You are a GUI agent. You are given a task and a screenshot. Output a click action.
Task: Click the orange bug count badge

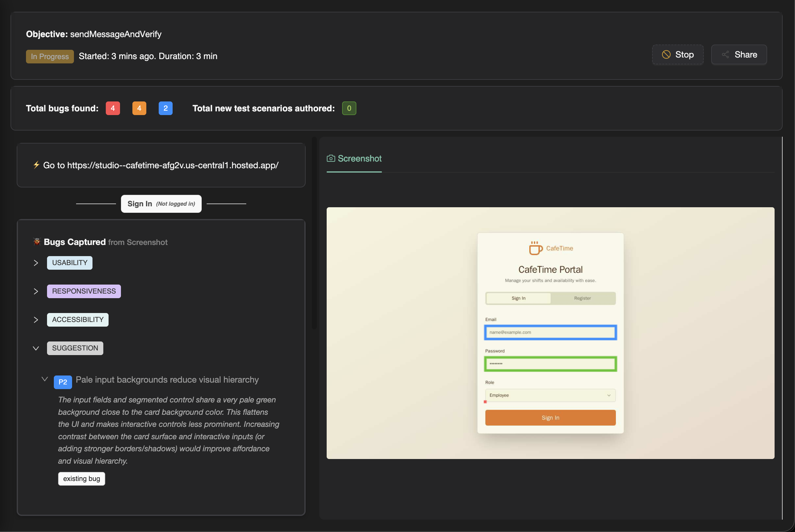click(x=139, y=108)
